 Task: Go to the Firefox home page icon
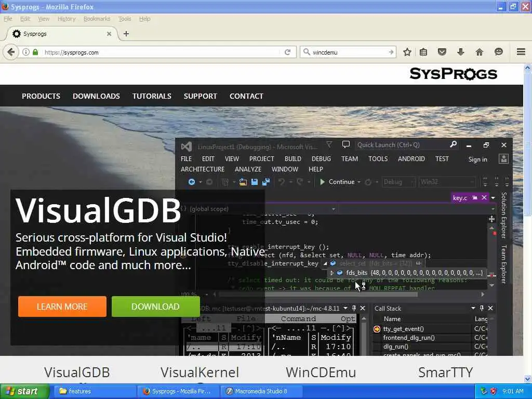point(479,52)
